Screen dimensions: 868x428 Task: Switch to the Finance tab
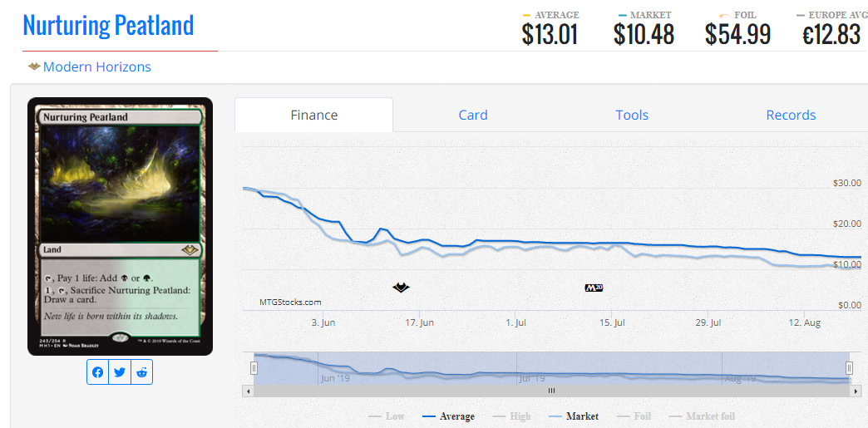pyautogui.click(x=314, y=116)
